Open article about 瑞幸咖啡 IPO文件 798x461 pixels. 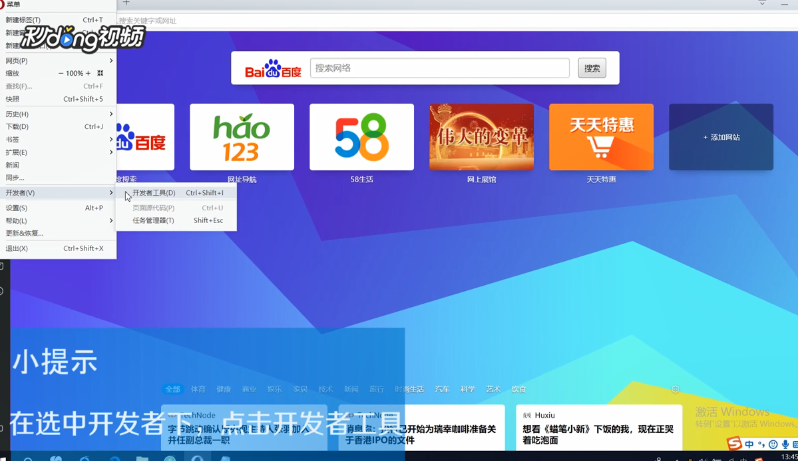[x=421, y=427]
